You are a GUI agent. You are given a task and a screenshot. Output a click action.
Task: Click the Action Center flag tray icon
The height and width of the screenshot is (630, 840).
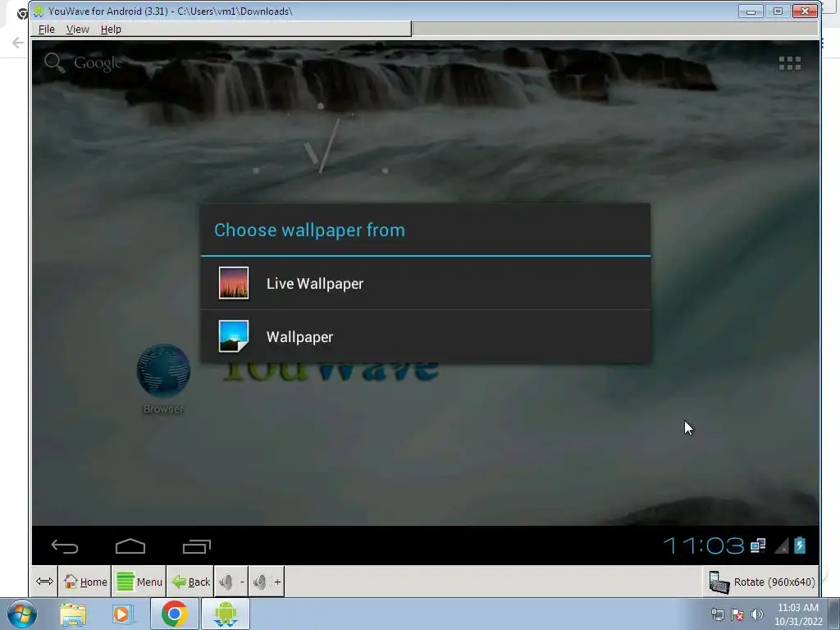737,614
